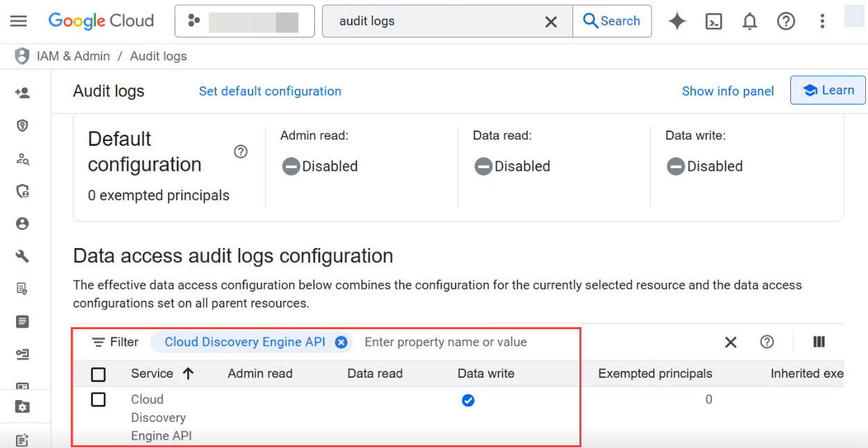Activate Cloud Shell terminal icon

coord(713,22)
